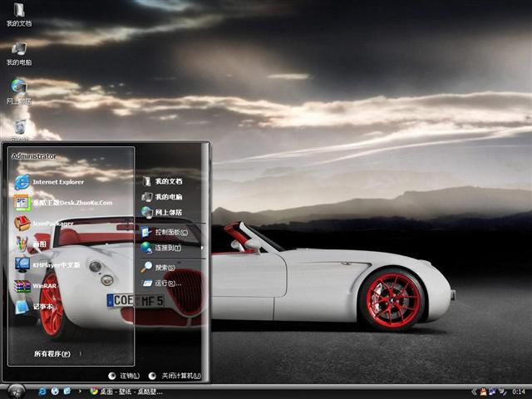Switch to the 桌面 - 壁纸 taskbar window
This screenshot has width=532, height=399.
(126, 391)
